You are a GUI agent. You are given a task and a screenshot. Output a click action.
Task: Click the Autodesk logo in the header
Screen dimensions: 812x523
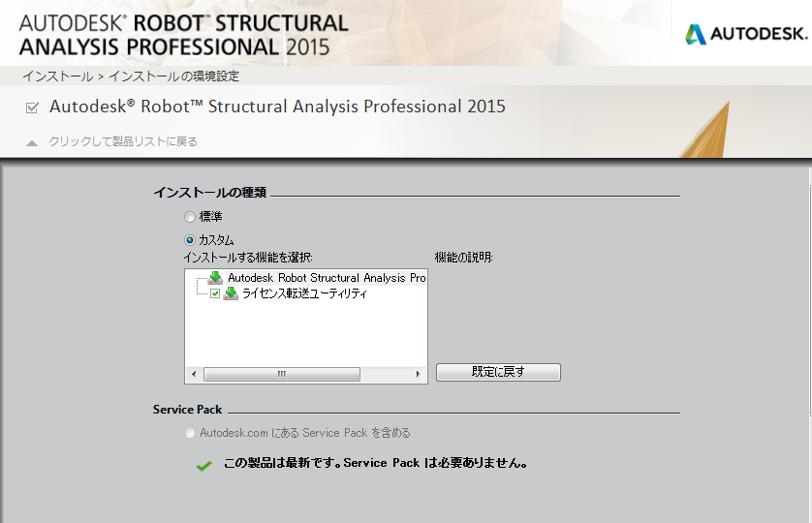click(x=746, y=34)
